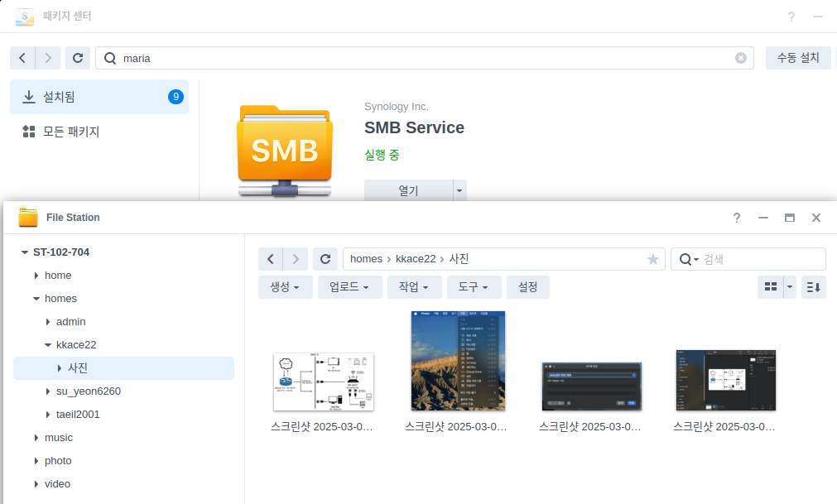
Task: Open the Upload (업로드) menu
Action: click(349, 287)
